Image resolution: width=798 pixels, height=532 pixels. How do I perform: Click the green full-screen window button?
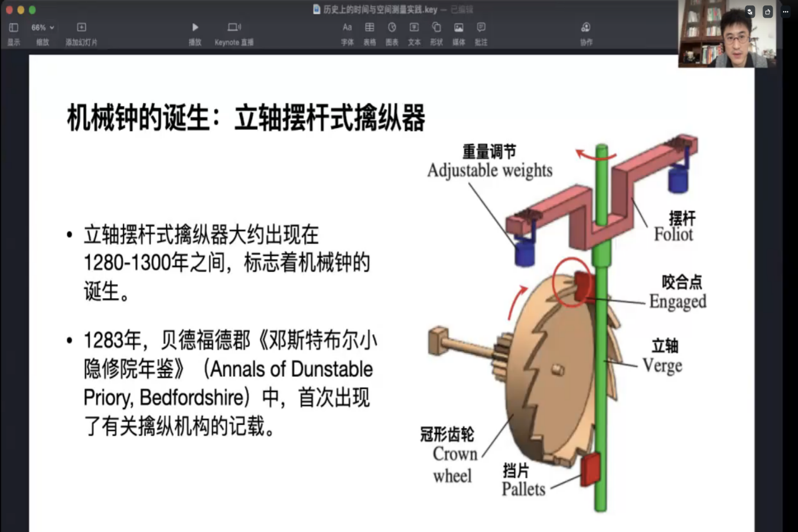(x=32, y=9)
